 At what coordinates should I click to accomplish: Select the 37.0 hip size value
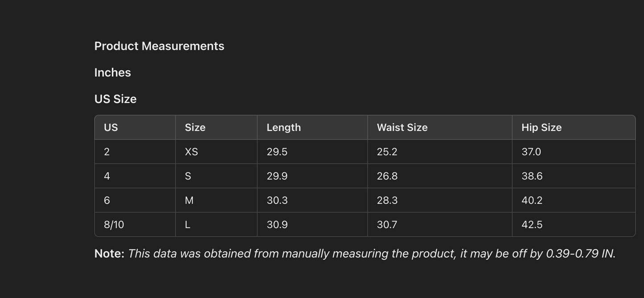(x=531, y=152)
